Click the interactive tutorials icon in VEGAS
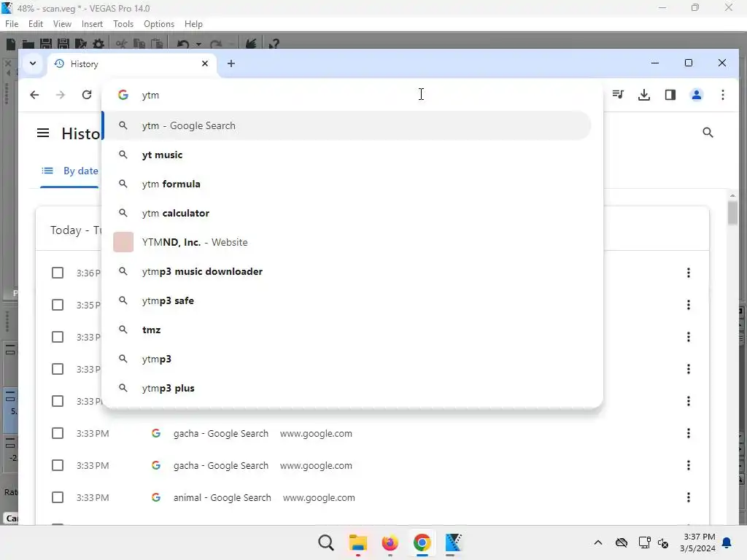 tap(251, 44)
